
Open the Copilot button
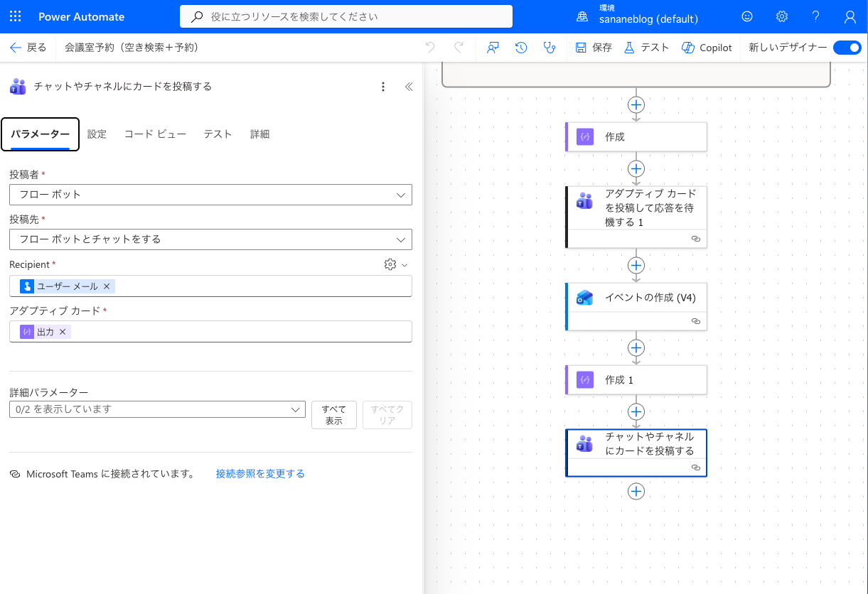pyautogui.click(x=707, y=48)
